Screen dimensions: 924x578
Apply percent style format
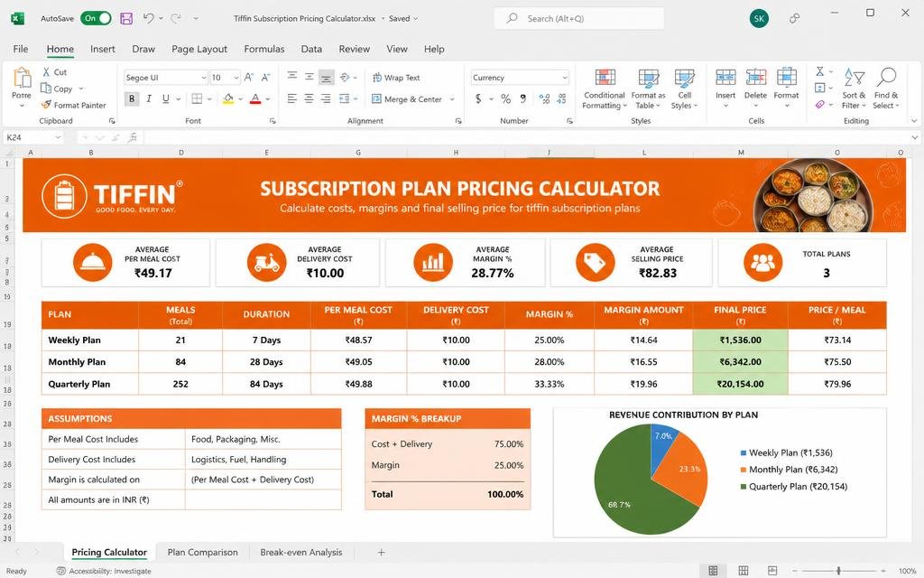click(505, 98)
